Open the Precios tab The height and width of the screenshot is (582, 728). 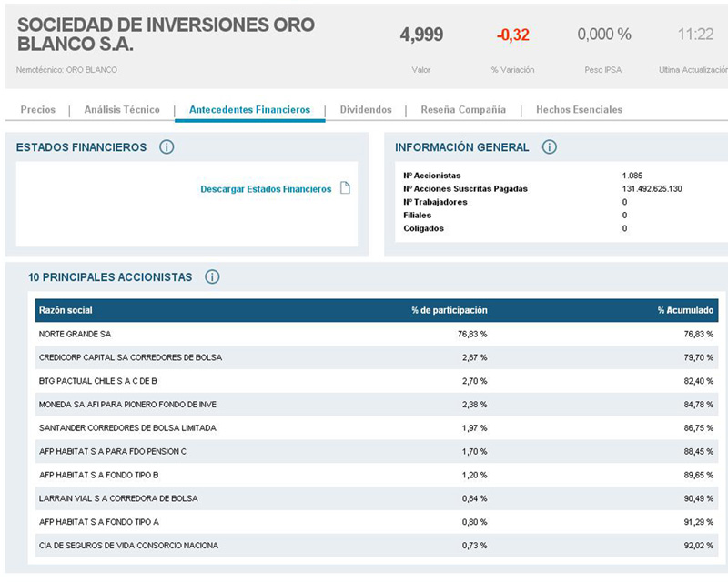pos(37,109)
